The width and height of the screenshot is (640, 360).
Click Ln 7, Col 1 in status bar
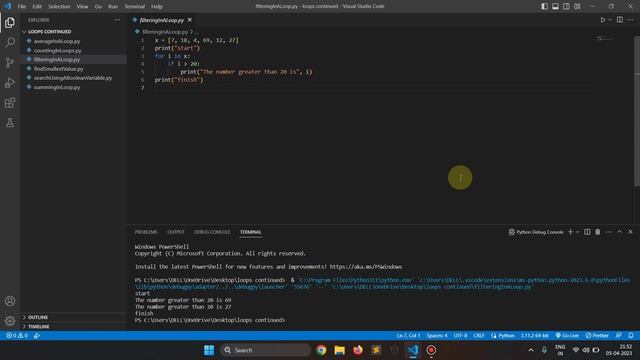[408, 336]
